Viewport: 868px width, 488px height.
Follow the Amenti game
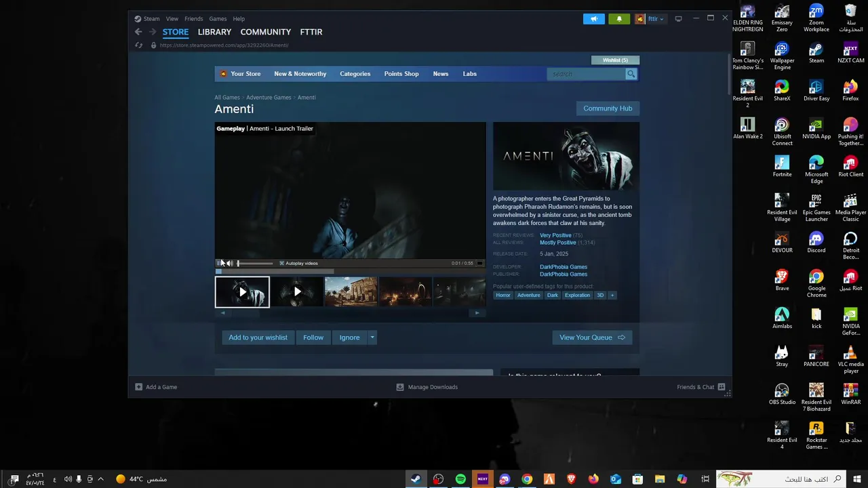tap(313, 338)
